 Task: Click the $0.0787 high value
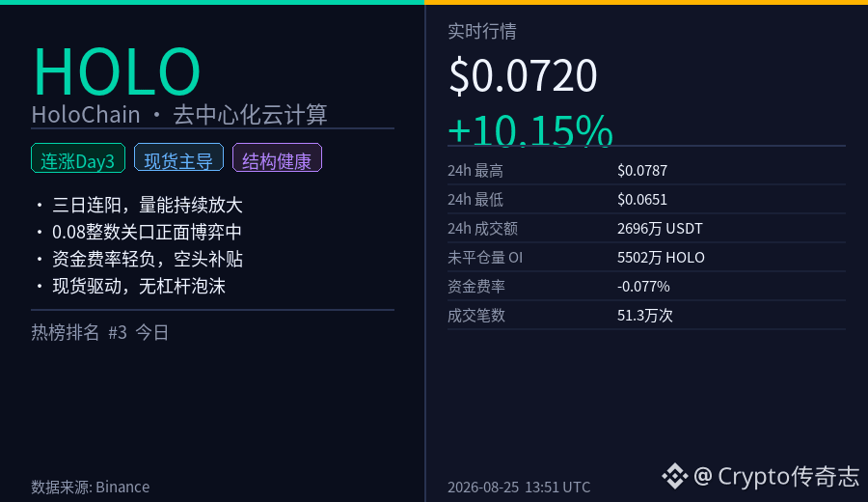[x=642, y=170]
